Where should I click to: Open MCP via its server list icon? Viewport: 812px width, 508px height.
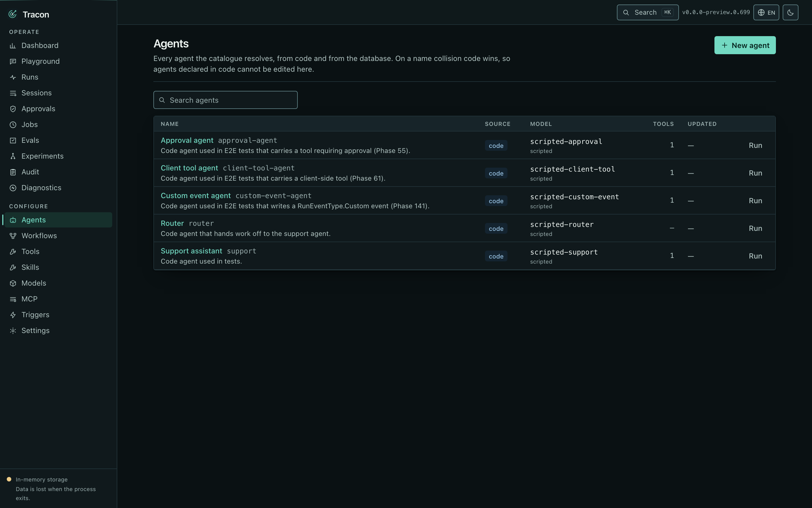(13, 299)
